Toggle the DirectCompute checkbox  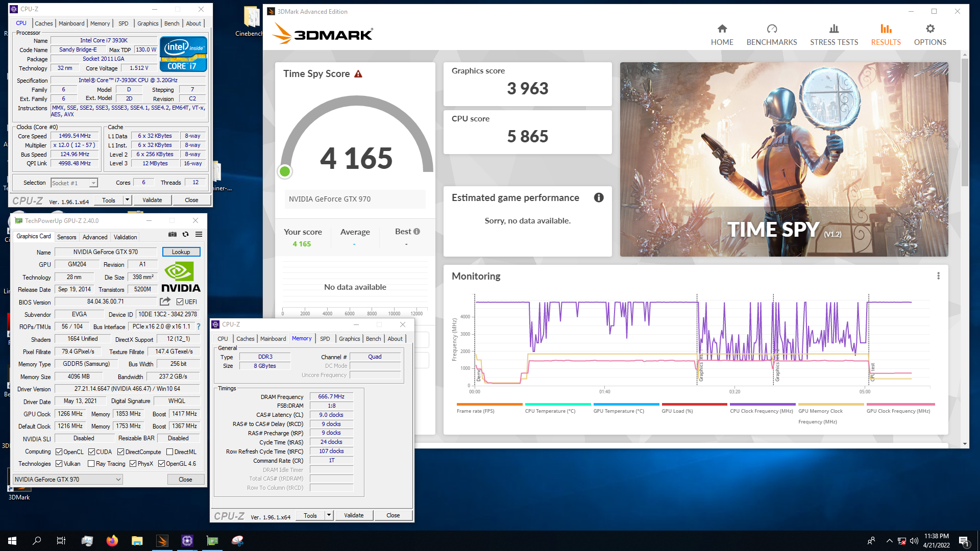tap(120, 452)
